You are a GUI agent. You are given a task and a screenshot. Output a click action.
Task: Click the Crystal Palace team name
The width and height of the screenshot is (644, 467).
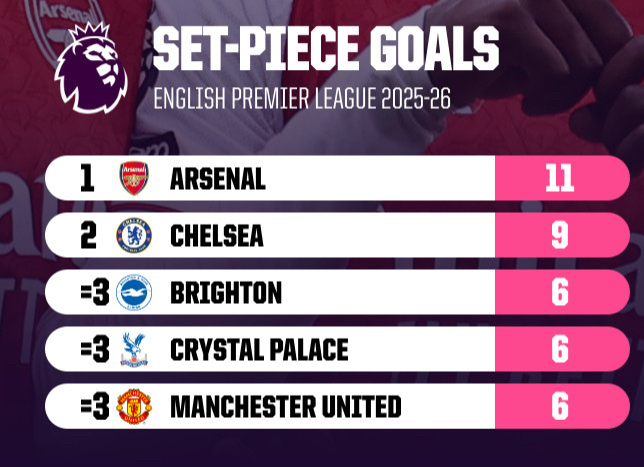pos(259,350)
